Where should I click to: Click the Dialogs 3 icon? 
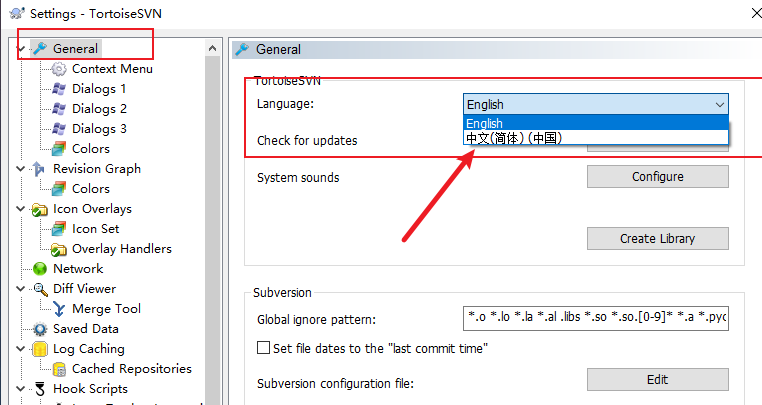59,129
